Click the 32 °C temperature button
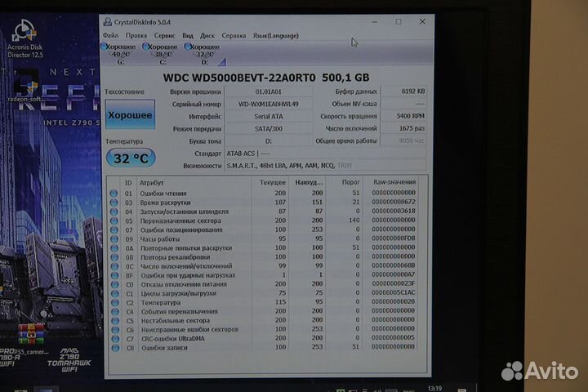The image size is (588, 392). 131,158
